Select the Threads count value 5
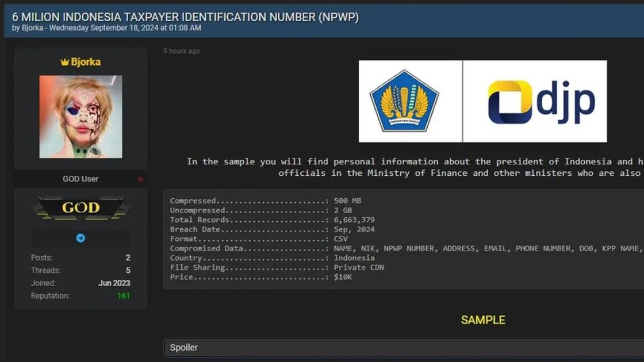Viewport: 644px width, 362px height. click(x=128, y=271)
